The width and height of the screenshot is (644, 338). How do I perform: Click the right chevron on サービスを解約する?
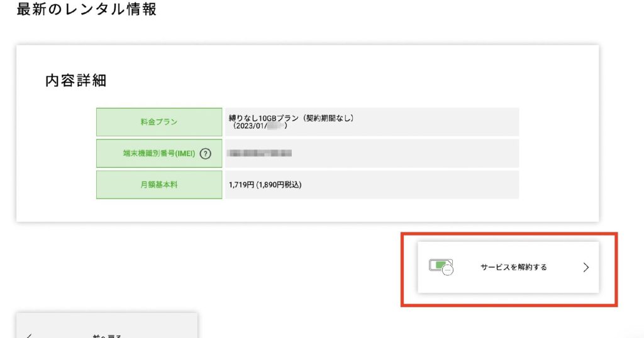[x=586, y=268]
